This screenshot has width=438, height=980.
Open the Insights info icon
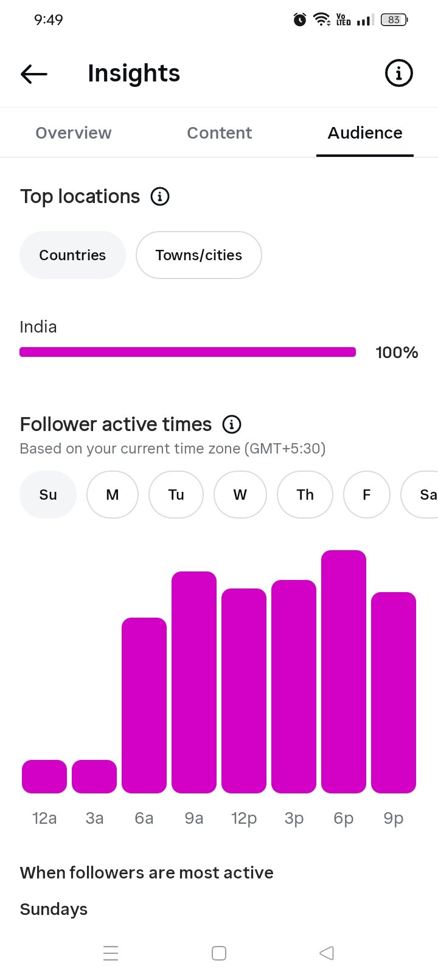399,74
